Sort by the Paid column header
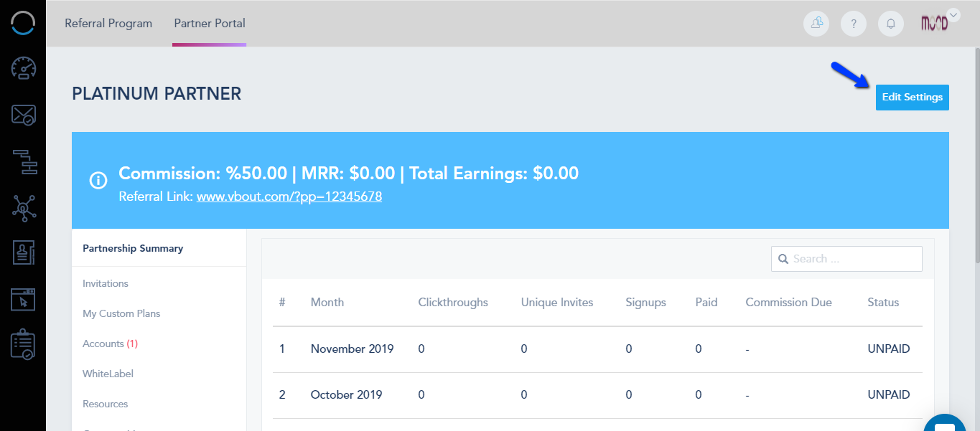Viewport: 980px width, 431px height. coord(706,302)
